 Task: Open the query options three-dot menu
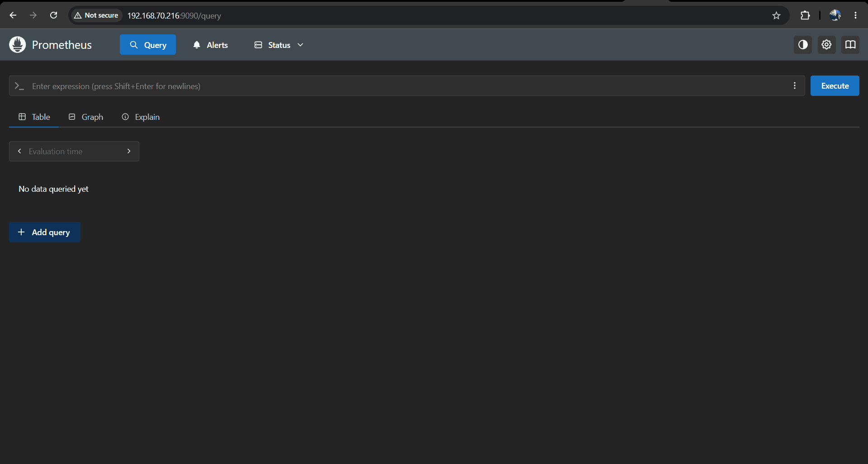point(795,86)
